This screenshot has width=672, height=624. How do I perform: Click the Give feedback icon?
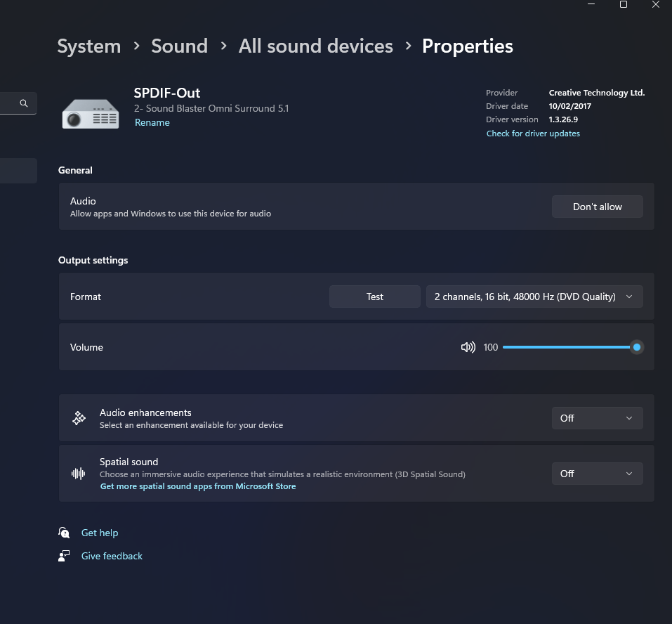click(65, 556)
